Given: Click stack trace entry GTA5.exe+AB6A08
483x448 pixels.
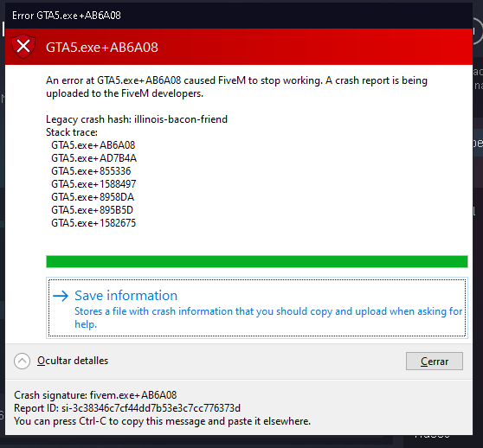Looking at the screenshot, I should [x=93, y=145].
